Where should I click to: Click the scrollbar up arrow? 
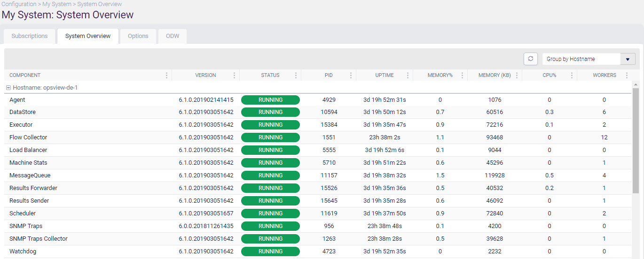click(636, 84)
